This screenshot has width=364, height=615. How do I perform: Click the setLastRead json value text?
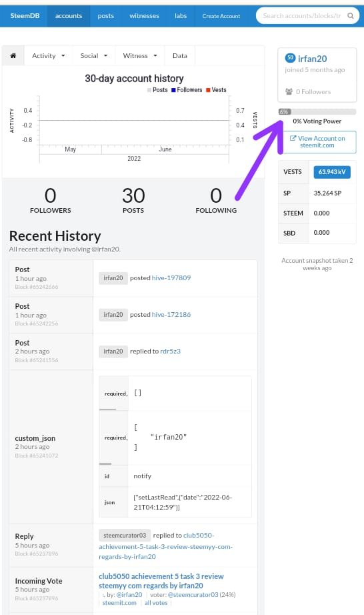tap(183, 502)
